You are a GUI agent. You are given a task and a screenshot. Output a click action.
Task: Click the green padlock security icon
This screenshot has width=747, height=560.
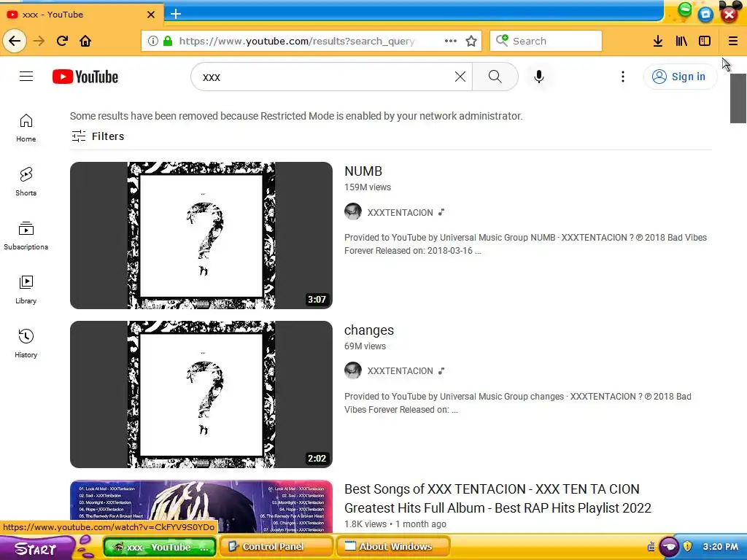pyautogui.click(x=168, y=41)
